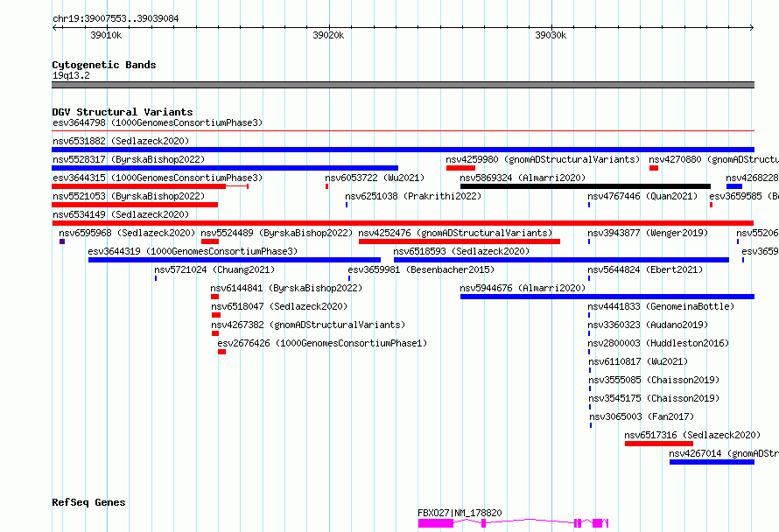The height and width of the screenshot is (532, 779).
Task: Select the 19q13.2 band label
Action: click(x=71, y=75)
